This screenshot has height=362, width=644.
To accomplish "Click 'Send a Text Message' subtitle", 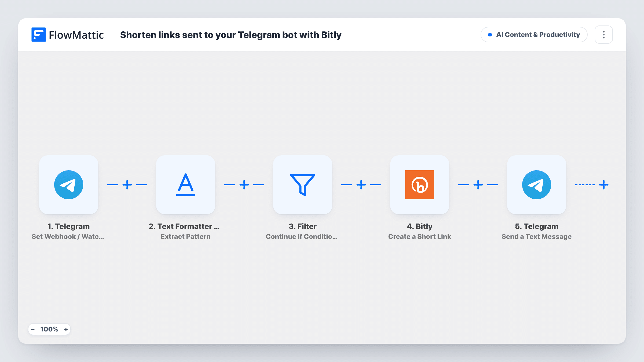I will tap(537, 237).
